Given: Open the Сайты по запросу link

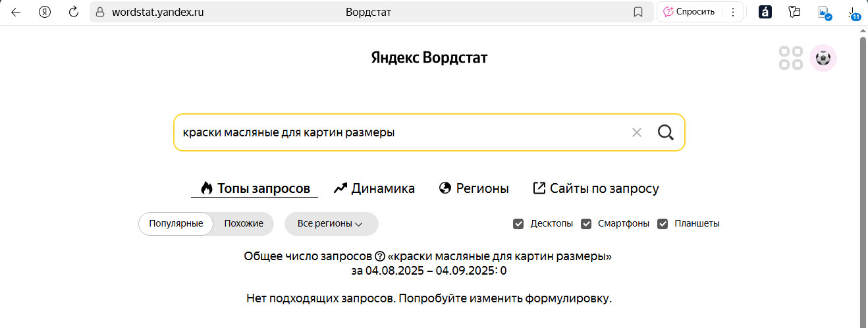Looking at the screenshot, I should tap(595, 188).
